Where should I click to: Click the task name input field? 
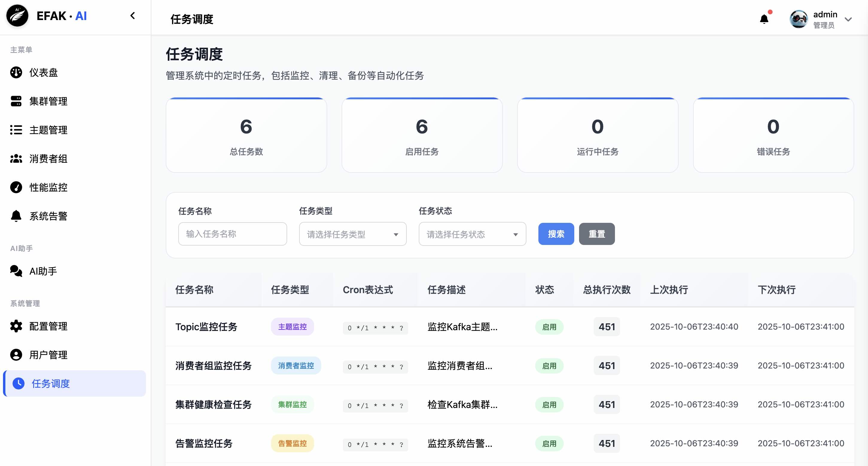click(232, 234)
